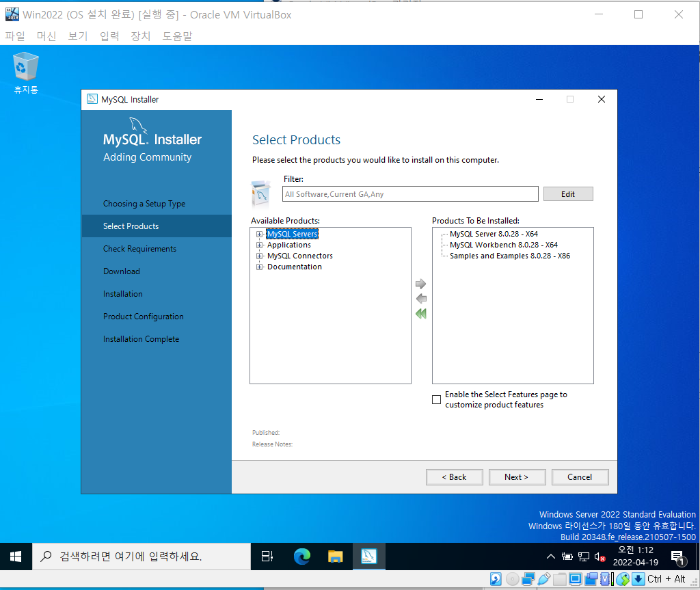Click the MySQL Installer title bar icon

[92, 99]
